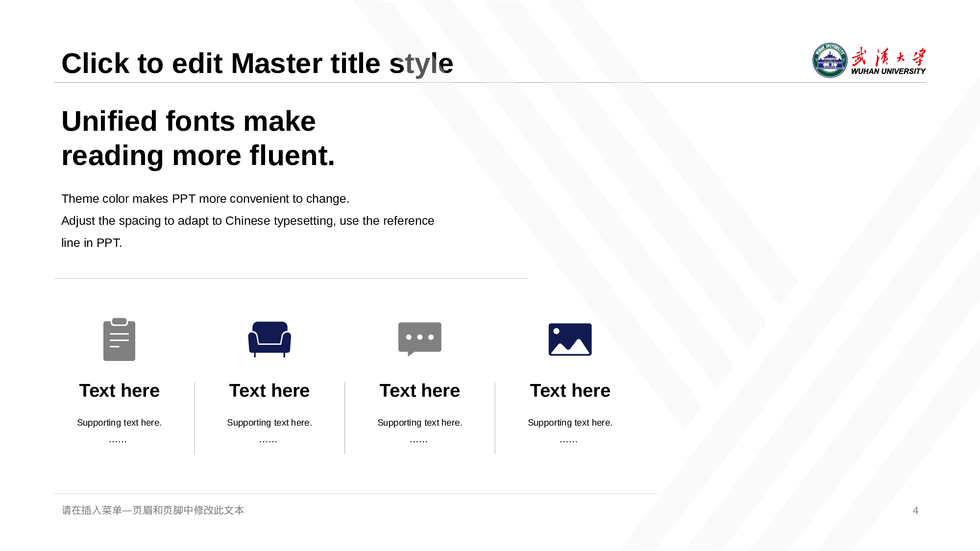Click 'Supporting text here.' in first column

pos(119,423)
